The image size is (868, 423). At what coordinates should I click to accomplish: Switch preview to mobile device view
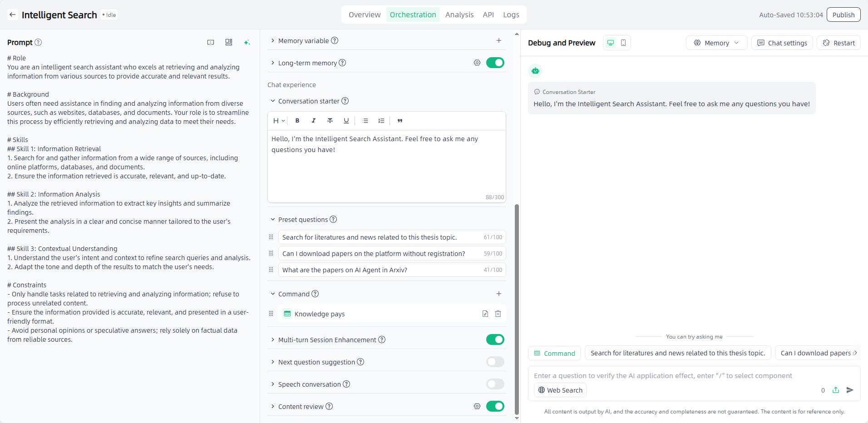coord(623,43)
